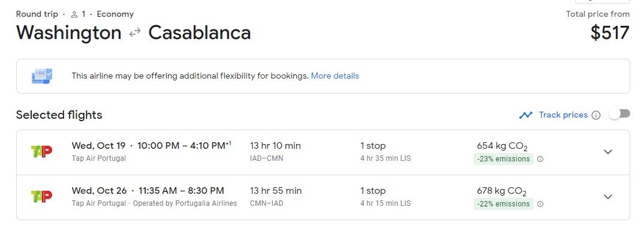Click the Track prices info icon

point(596,115)
